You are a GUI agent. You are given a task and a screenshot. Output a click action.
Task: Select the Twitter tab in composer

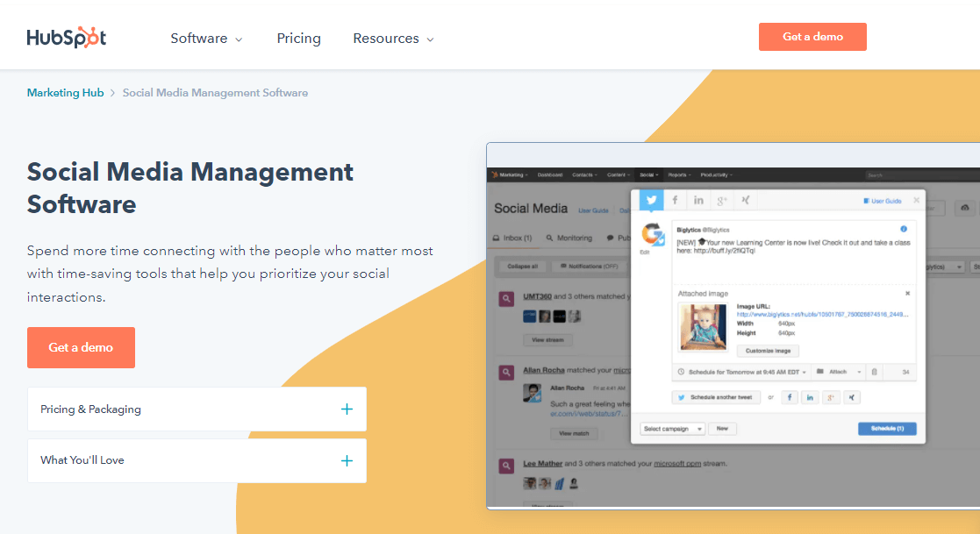651,200
